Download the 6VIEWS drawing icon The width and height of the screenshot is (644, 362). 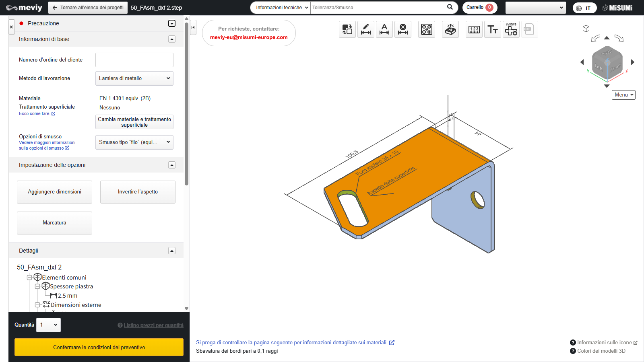[511, 29]
